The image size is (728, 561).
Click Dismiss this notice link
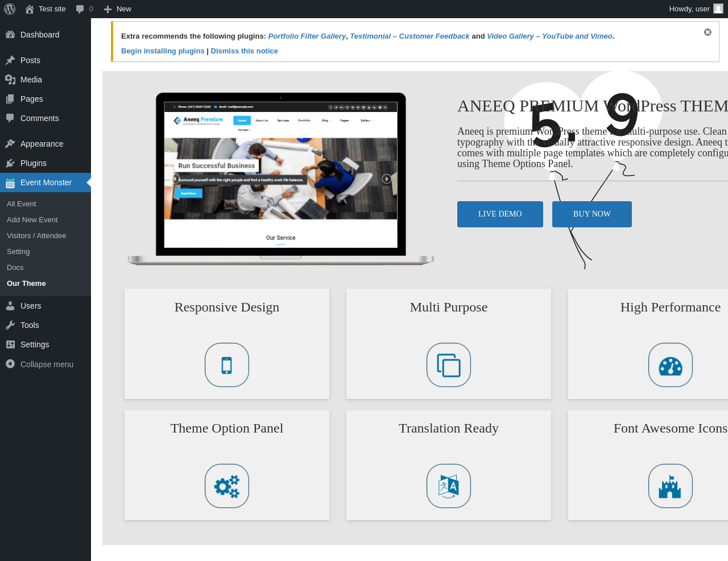pyautogui.click(x=245, y=51)
